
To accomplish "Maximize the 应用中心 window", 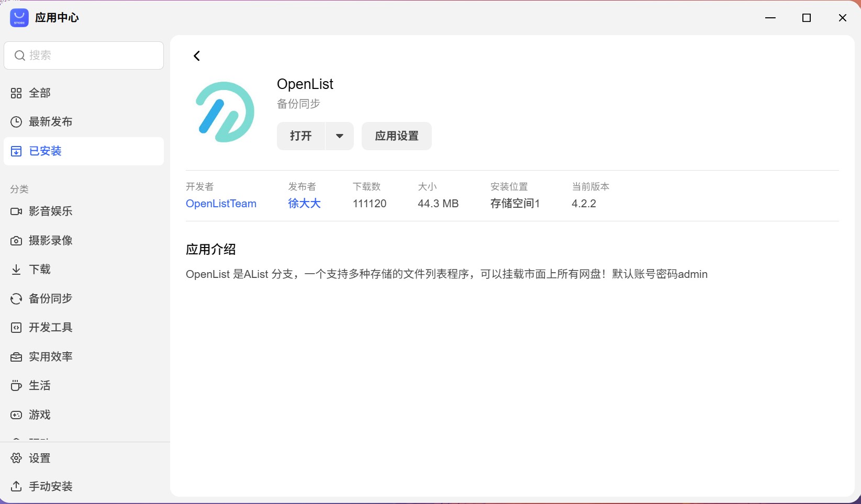I will [x=807, y=18].
